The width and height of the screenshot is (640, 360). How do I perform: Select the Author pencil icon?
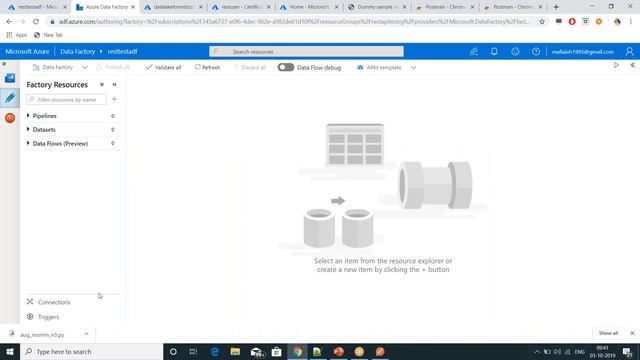10,98
